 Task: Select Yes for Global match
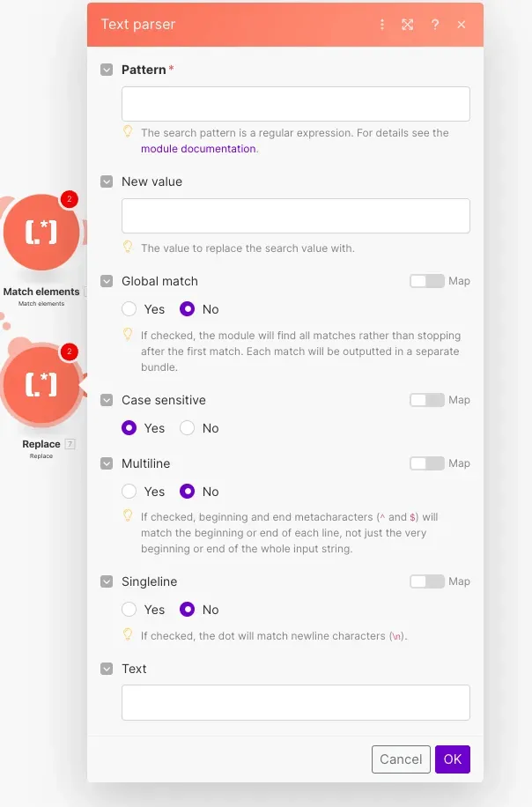(x=129, y=309)
